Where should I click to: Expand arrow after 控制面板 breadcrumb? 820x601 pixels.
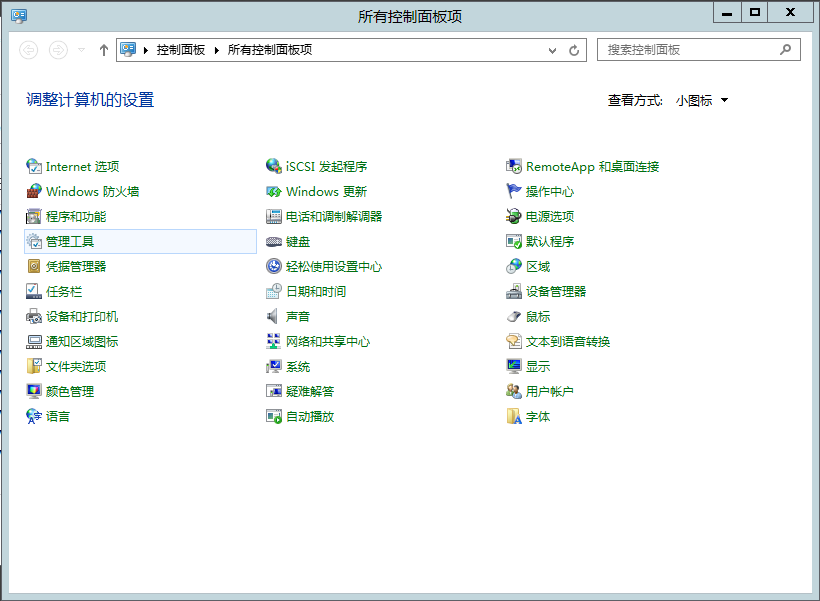(217, 50)
